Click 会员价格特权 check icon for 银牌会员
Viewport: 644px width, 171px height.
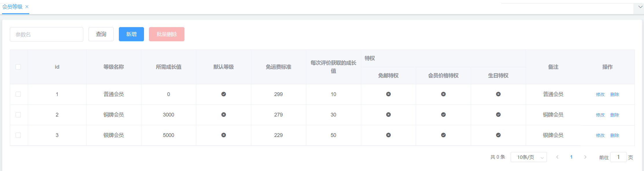click(443, 135)
